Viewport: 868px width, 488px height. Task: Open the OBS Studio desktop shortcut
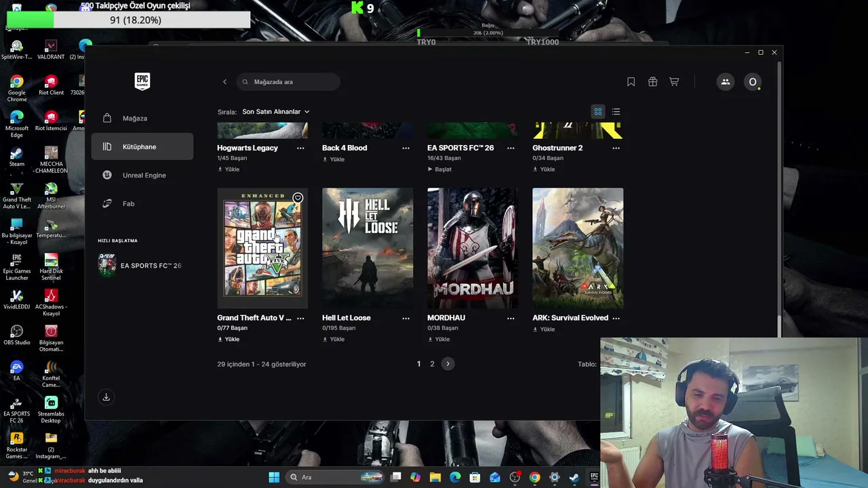coord(17,335)
